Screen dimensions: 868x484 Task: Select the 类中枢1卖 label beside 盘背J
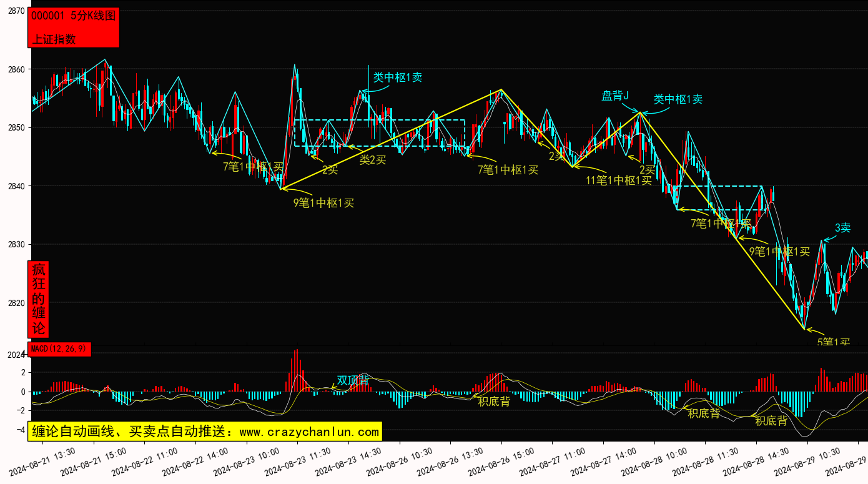click(678, 99)
